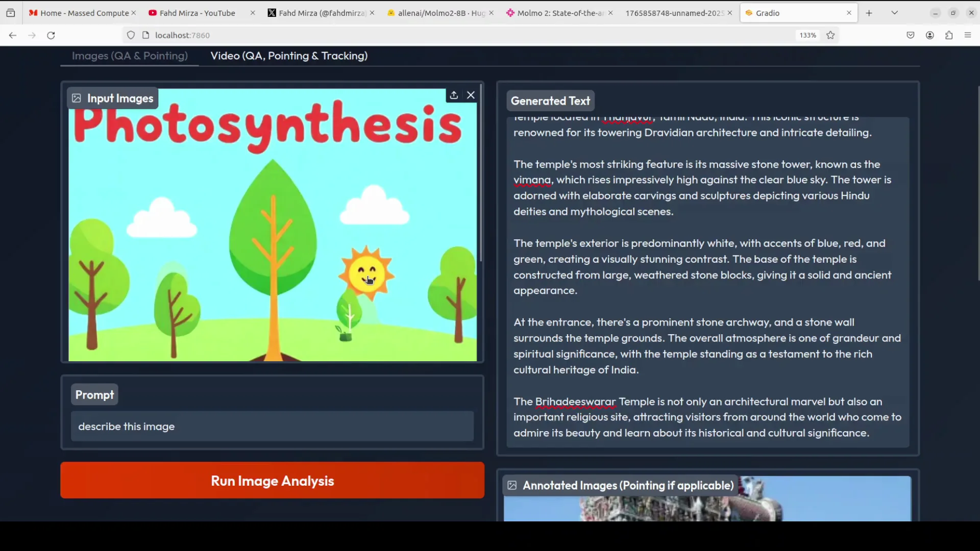Viewport: 980px width, 551px height.
Task: Click the Save to Pocket icon
Action: coord(911,35)
